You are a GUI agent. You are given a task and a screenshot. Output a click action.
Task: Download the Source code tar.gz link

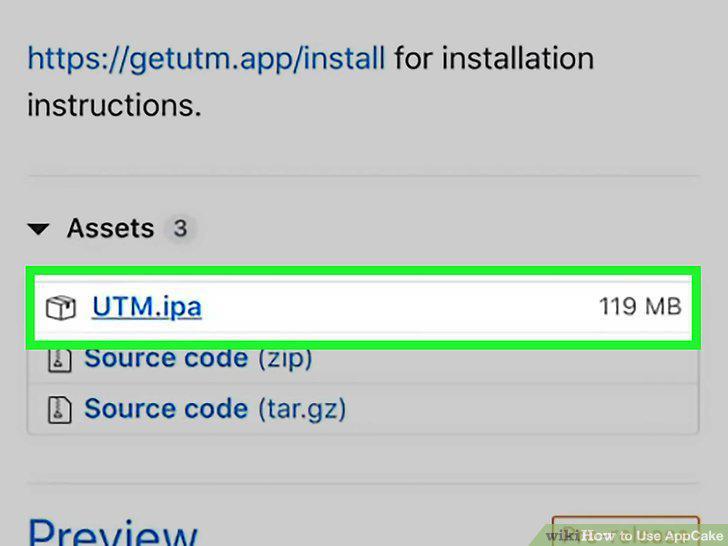166,409
